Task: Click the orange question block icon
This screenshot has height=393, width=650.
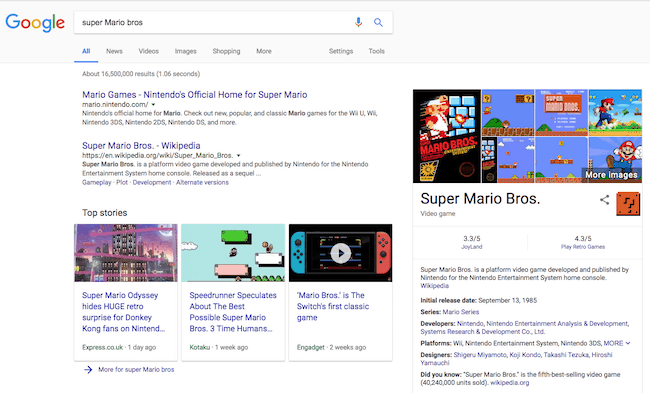Action: pyautogui.click(x=628, y=204)
